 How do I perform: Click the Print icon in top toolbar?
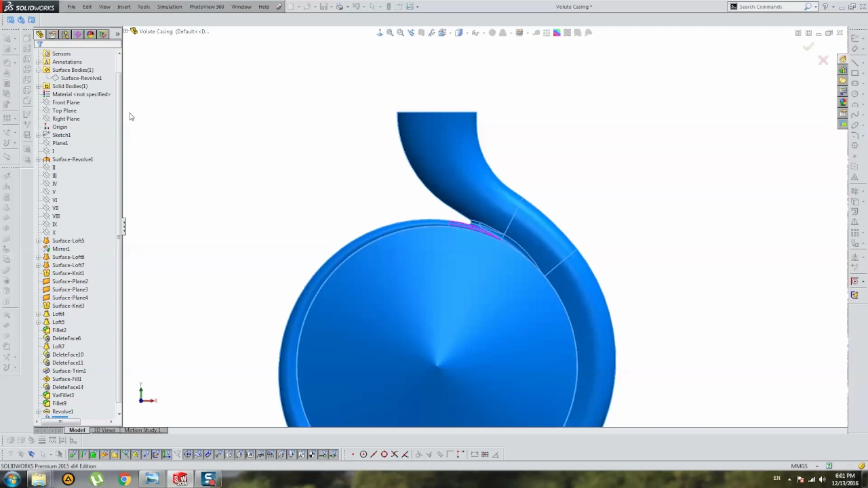[x=340, y=7]
